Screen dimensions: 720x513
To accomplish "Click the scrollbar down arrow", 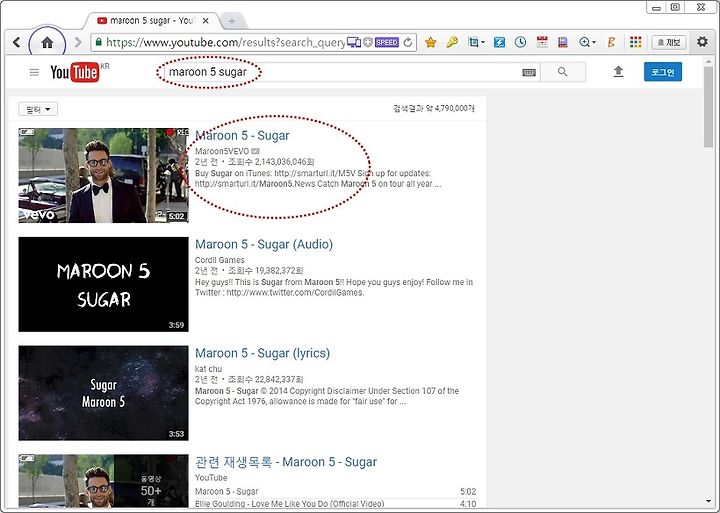I will tap(709, 502).
